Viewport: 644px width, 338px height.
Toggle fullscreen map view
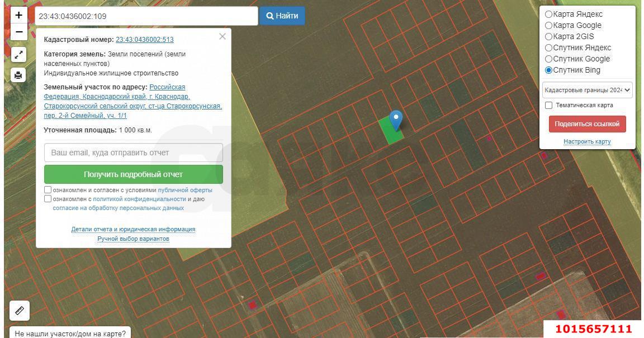(18, 54)
